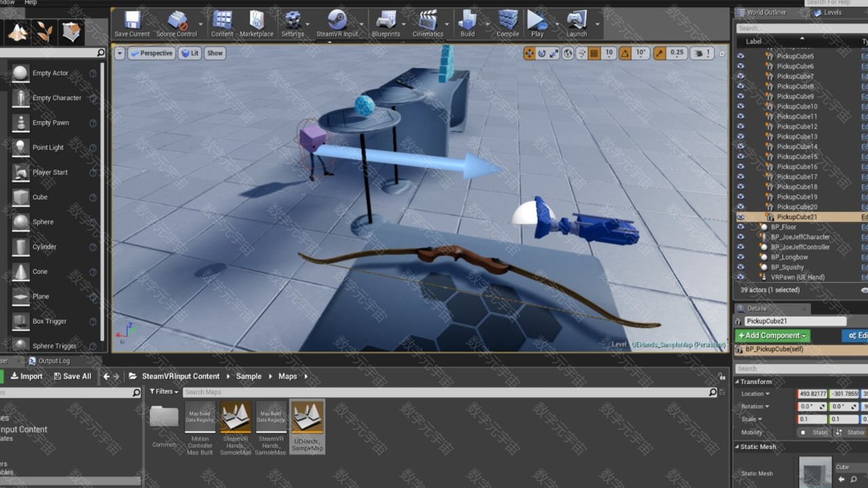Open the Cinematics toolbar icon
This screenshot has width=868, height=488.
click(428, 24)
